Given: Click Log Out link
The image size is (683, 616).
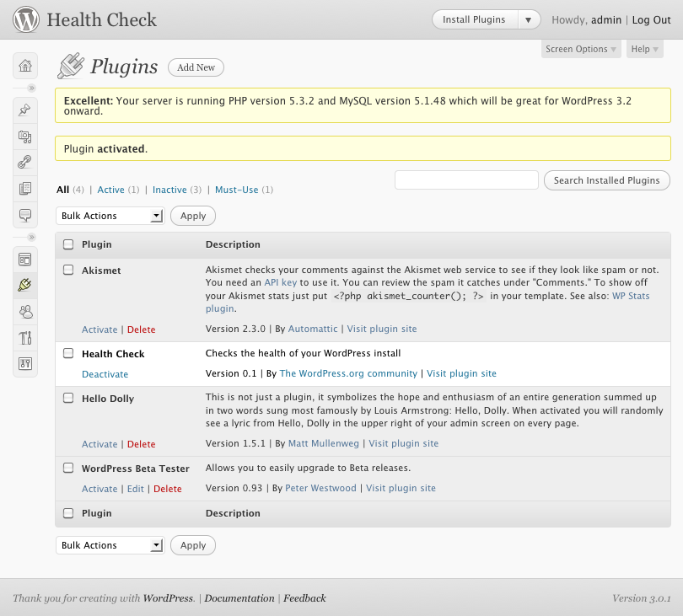Looking at the screenshot, I should (651, 20).
